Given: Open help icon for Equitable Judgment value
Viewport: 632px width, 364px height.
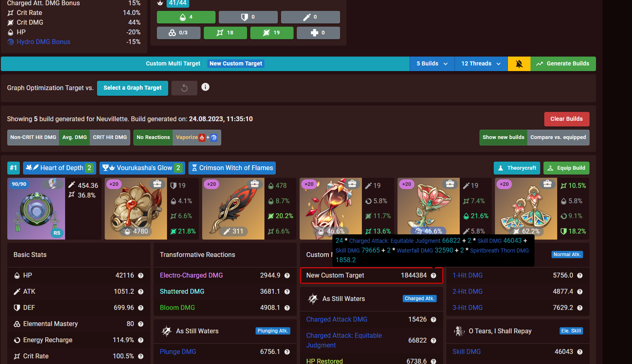Looking at the screenshot, I should pyautogui.click(x=433, y=341).
